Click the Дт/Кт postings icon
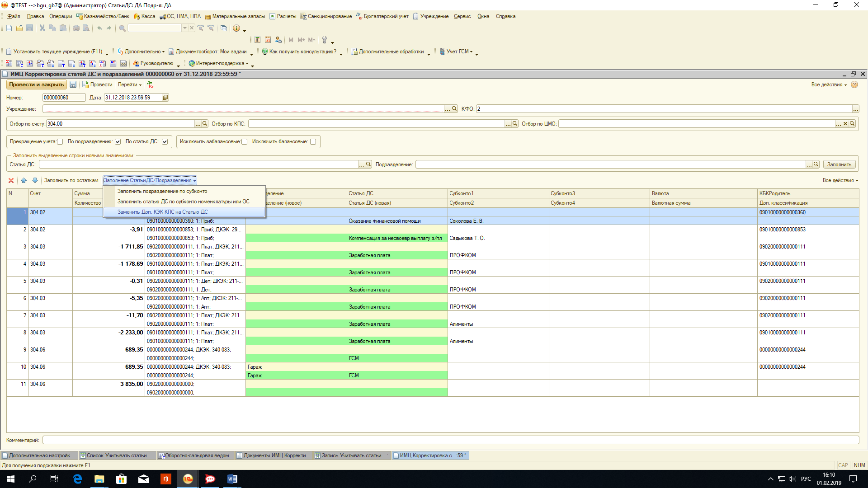 (151, 84)
